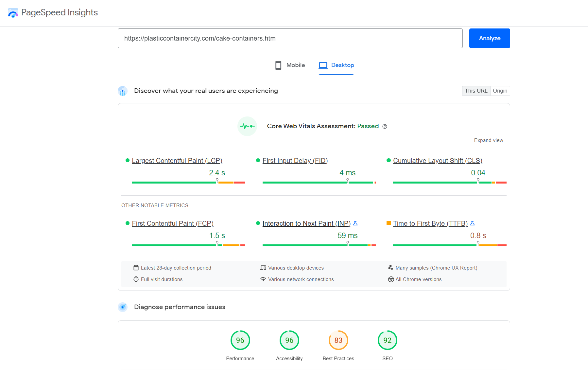Expand view of field metrics

click(489, 140)
